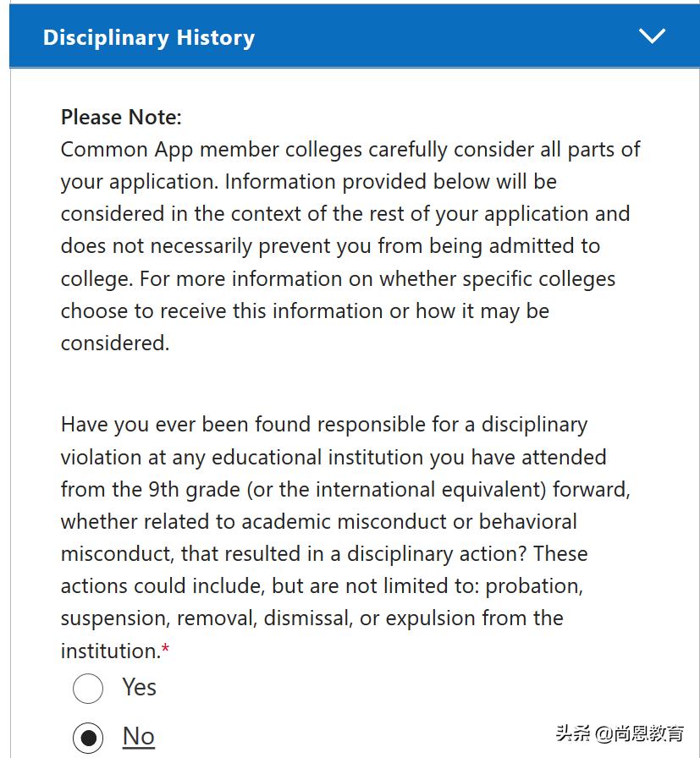This screenshot has height=758, width=700.
Task: Click the bold "Please Note:" heading
Action: click(x=121, y=117)
